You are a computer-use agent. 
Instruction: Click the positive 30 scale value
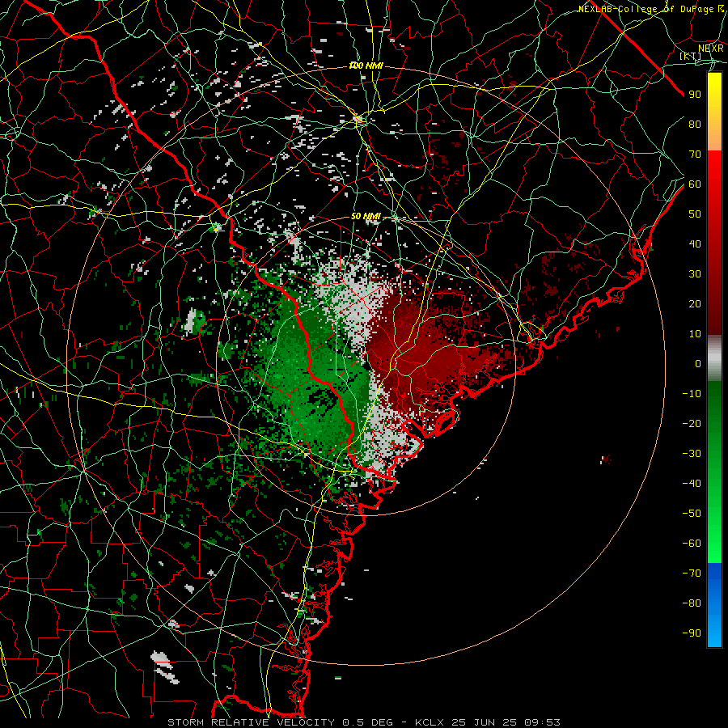click(x=695, y=274)
